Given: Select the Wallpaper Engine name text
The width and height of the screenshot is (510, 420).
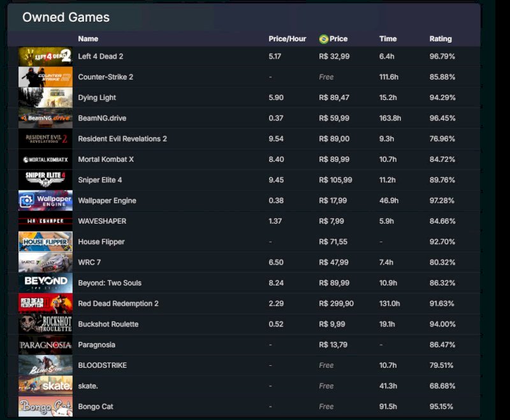Looking at the screenshot, I should click(x=107, y=201).
